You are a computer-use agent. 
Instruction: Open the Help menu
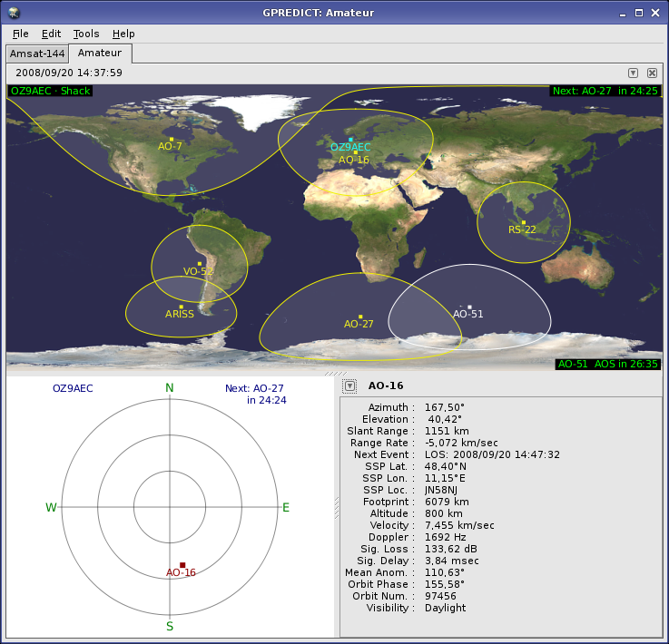pyautogui.click(x=123, y=34)
